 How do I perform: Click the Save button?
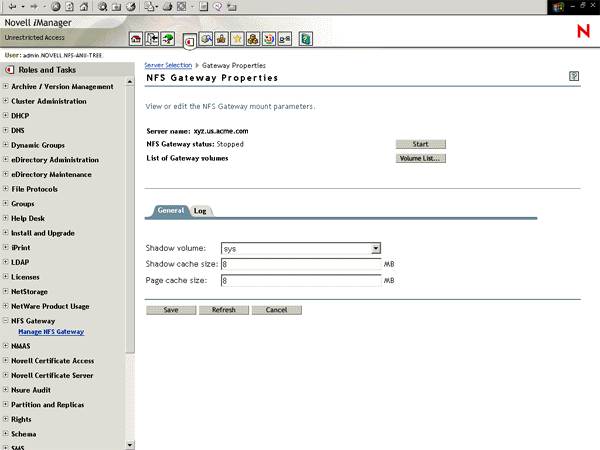point(171,310)
